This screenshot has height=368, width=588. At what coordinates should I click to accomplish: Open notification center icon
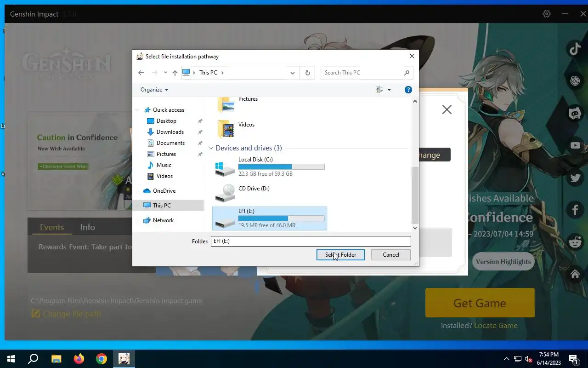pos(574,359)
